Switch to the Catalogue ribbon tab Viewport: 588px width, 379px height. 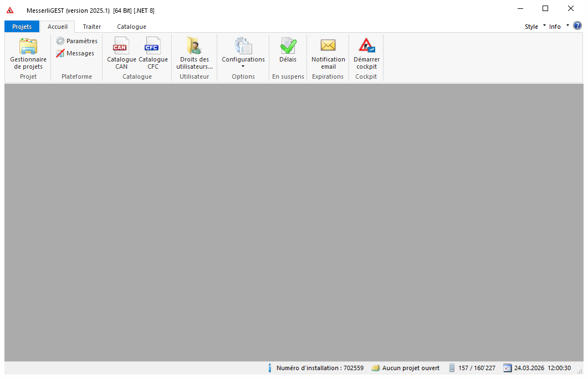pos(131,27)
